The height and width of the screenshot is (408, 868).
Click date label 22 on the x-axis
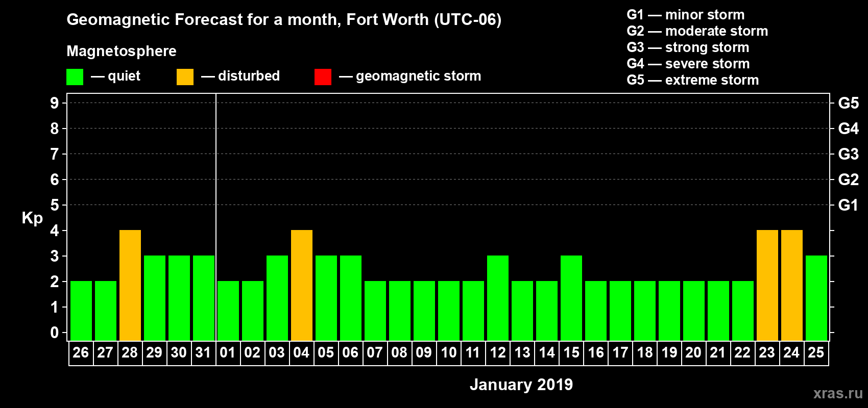coord(742,353)
